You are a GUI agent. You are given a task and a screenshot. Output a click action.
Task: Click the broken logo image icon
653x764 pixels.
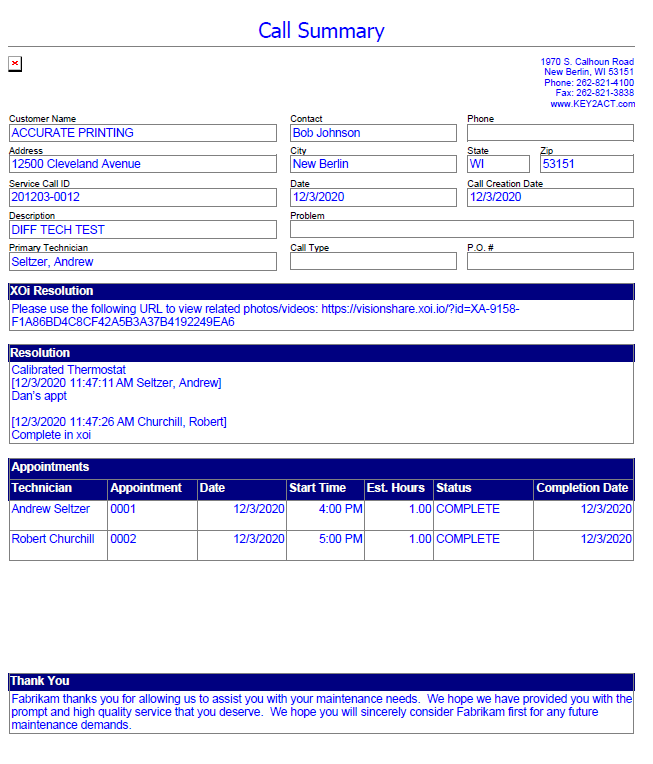click(x=15, y=64)
